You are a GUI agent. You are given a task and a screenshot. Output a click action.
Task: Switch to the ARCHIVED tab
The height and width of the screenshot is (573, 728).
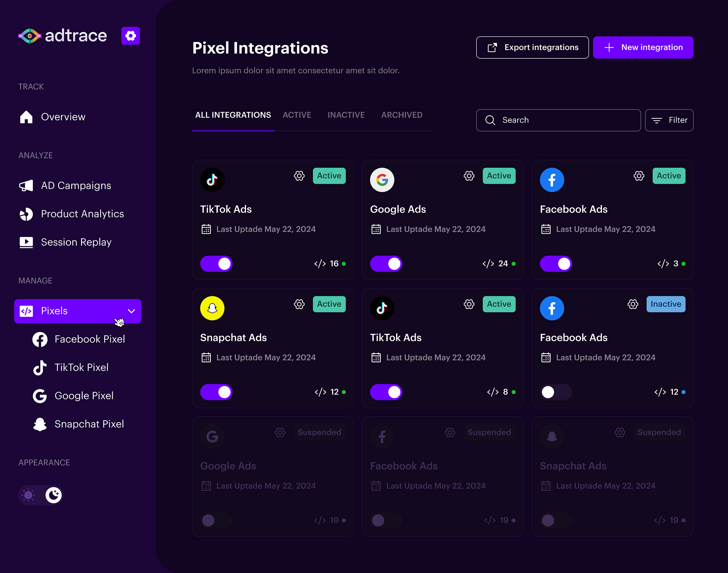coord(402,115)
